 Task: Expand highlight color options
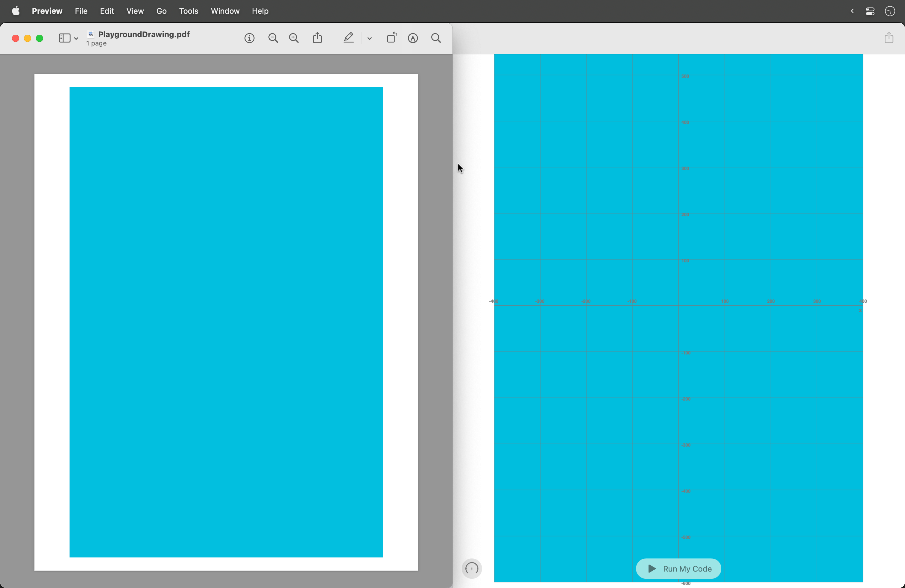coord(369,38)
